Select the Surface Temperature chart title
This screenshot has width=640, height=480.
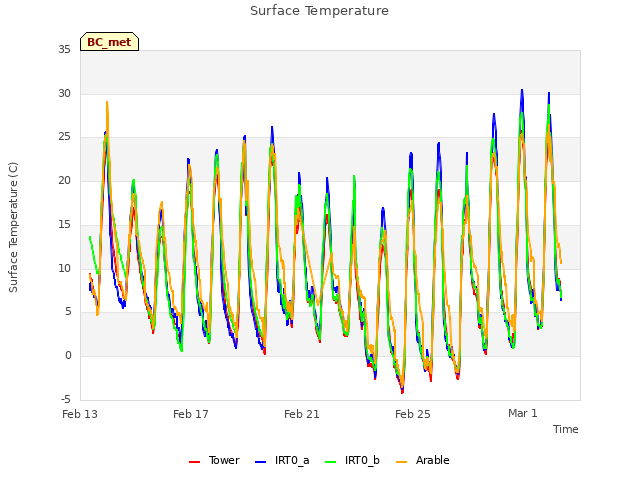[319, 11]
